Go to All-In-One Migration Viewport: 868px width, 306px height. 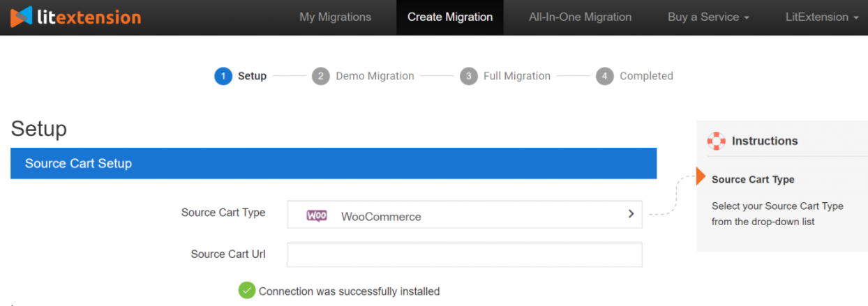click(580, 17)
